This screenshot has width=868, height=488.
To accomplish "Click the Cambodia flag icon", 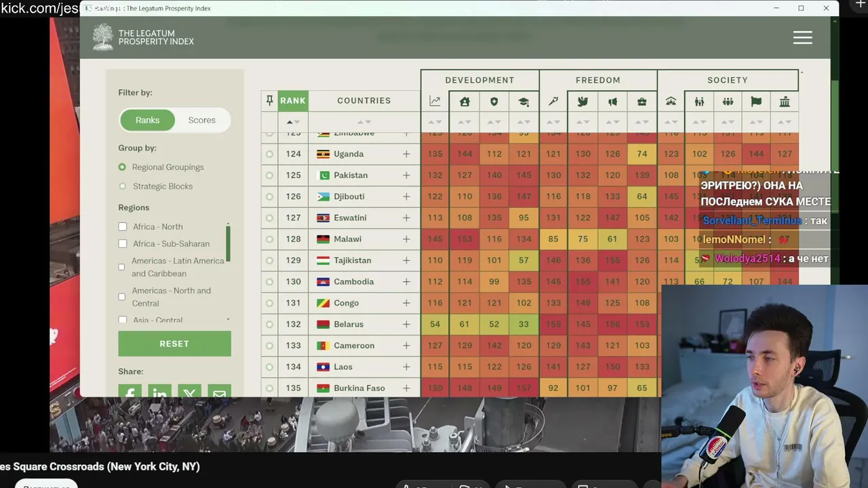I will tap(323, 281).
